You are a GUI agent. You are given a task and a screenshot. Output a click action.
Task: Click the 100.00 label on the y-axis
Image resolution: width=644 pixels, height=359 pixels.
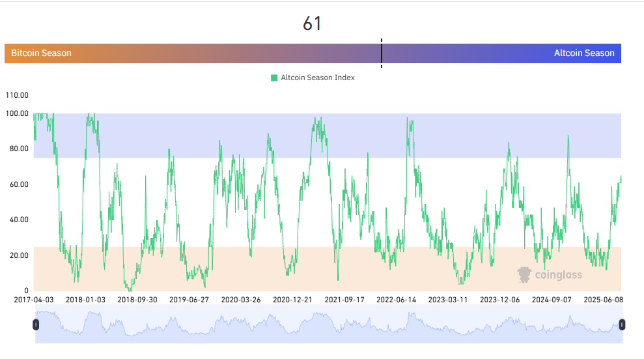pyautogui.click(x=17, y=113)
